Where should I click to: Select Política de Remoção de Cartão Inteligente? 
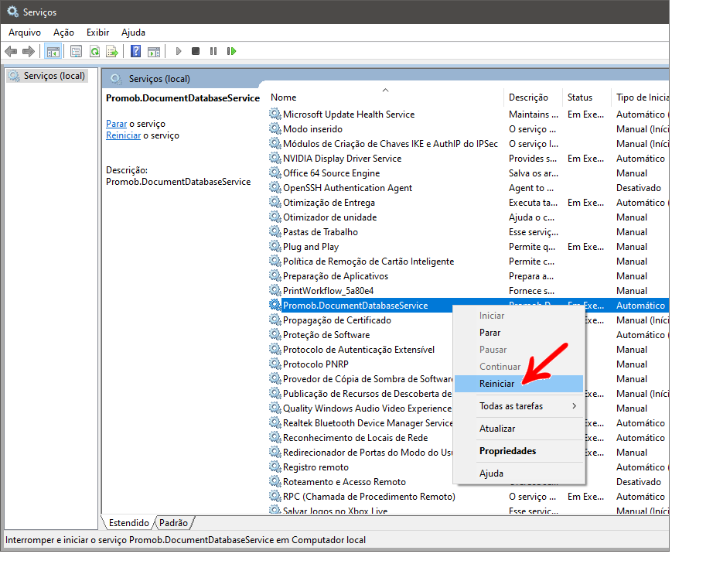click(469, 262)
